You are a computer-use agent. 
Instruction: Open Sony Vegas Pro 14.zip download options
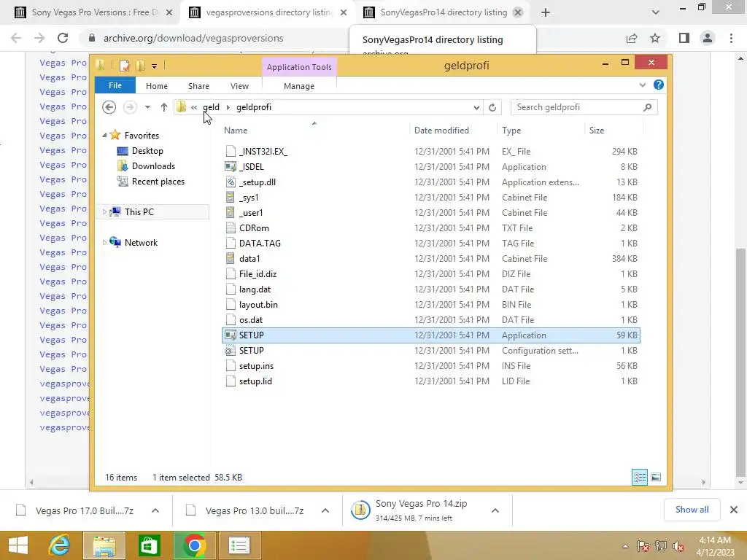point(495,510)
